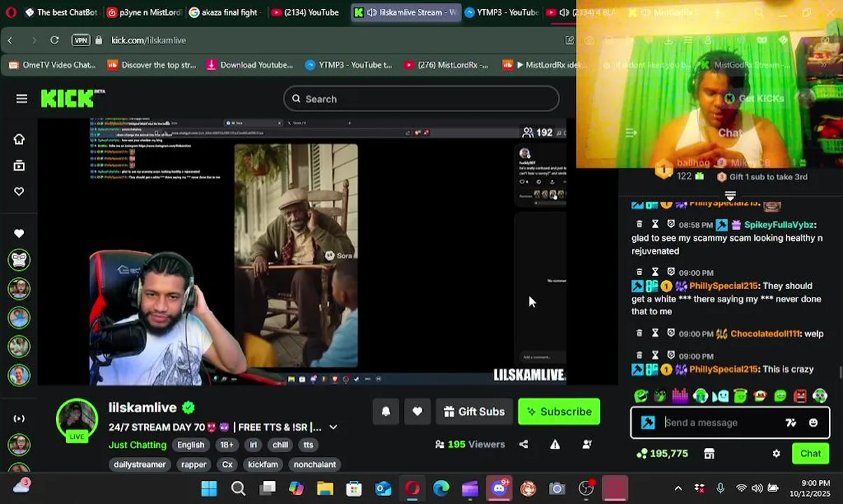Open the Following heart outline in sidebar
Screen dimensions: 843x504
(x=19, y=191)
